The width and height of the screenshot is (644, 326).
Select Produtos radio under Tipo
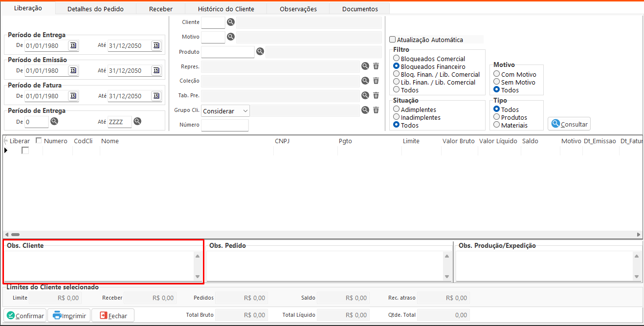497,117
